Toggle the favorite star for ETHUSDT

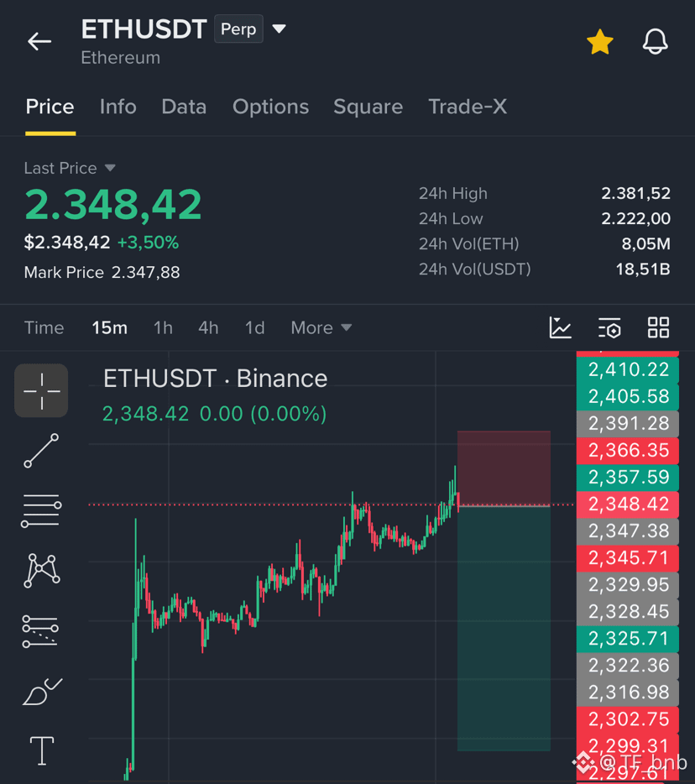point(600,42)
